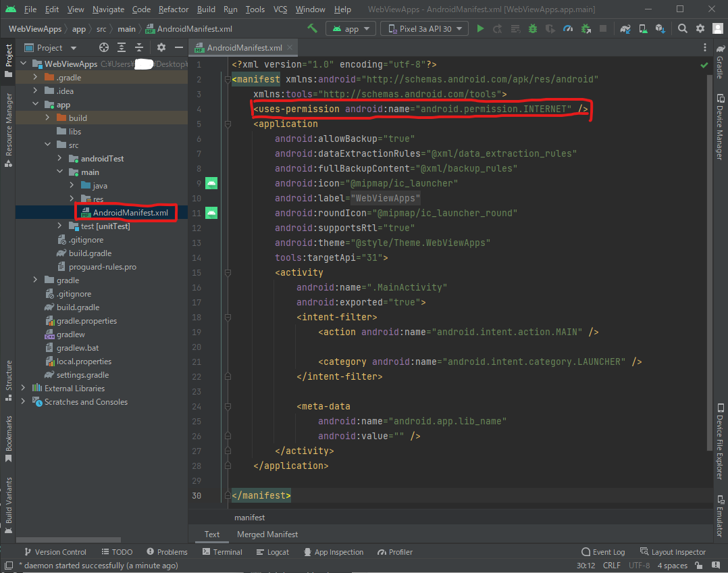Expand the androidTest folder

point(61,158)
